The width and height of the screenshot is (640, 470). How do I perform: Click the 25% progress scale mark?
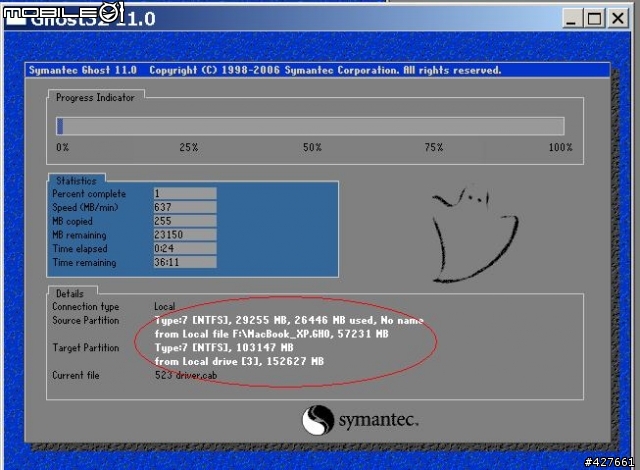point(189,147)
